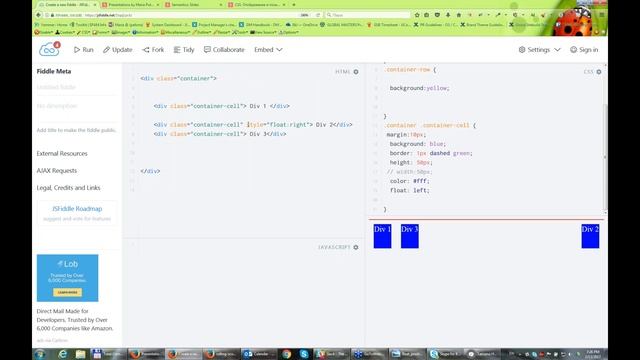This screenshot has width=640, height=360.
Task: Tidy the code with Tidy button
Action: pyautogui.click(x=184, y=50)
